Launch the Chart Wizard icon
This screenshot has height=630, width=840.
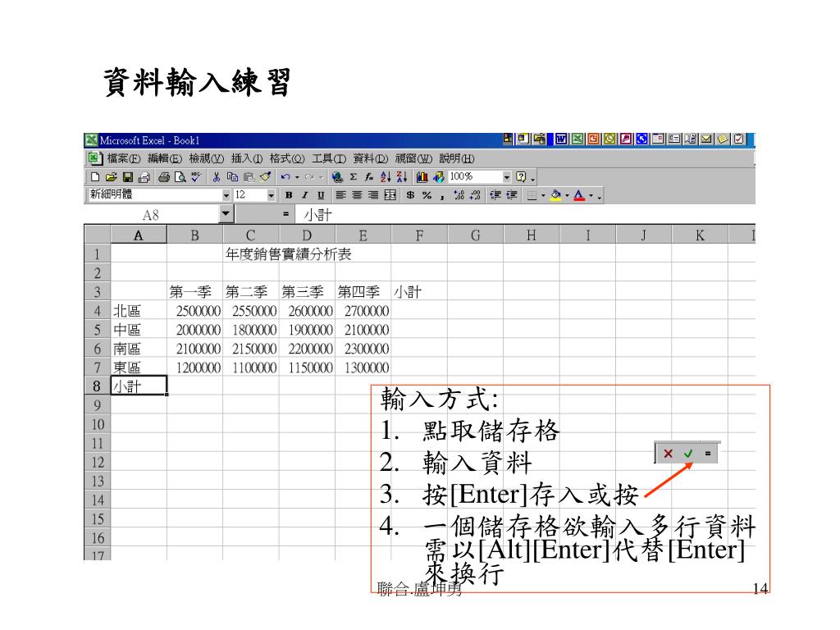point(422,177)
